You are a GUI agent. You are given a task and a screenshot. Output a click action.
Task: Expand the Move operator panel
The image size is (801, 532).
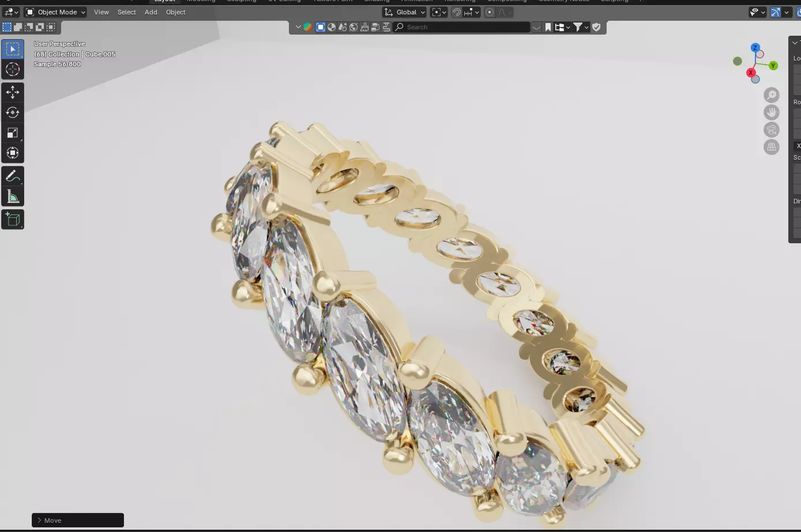pyautogui.click(x=78, y=520)
